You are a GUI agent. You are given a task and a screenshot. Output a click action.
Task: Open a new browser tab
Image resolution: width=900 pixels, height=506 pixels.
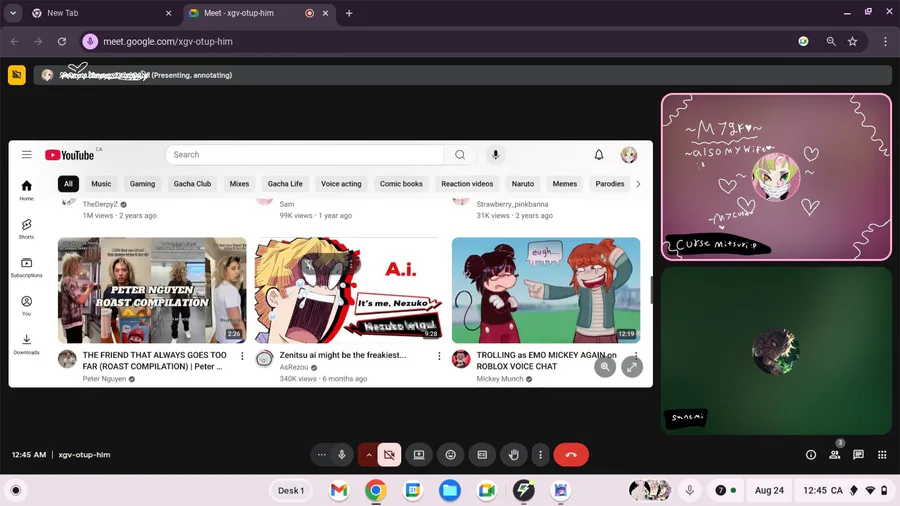coord(349,13)
